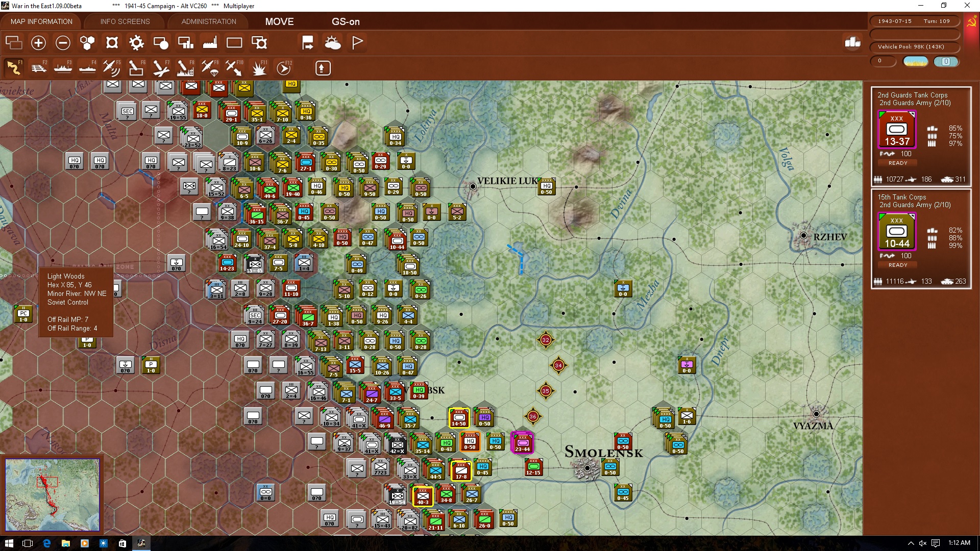
Task: Select air transport mode F9
Action: pyautogui.click(x=209, y=68)
